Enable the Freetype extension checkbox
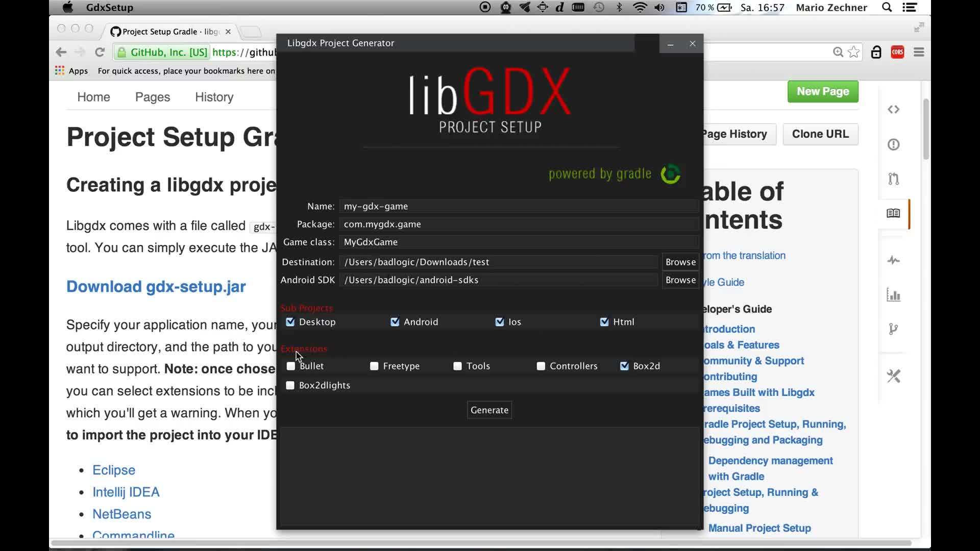Image resolution: width=980 pixels, height=551 pixels. click(x=374, y=366)
